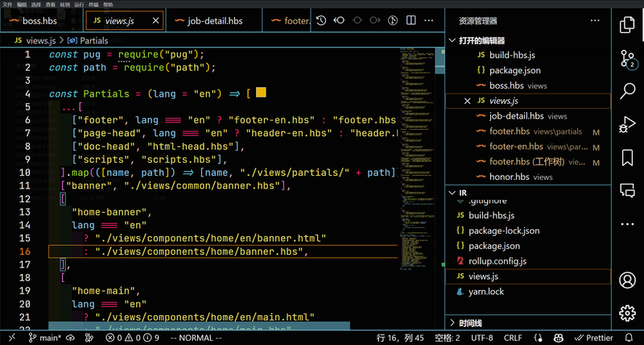
Task: Open the chat comments view icon
Action: [x=627, y=191]
